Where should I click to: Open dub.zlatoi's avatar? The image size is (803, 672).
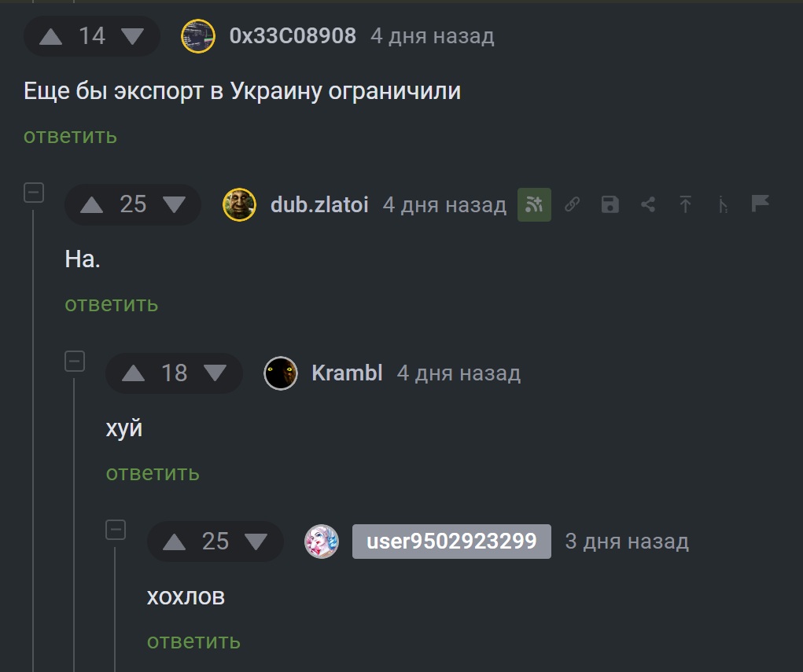[239, 204]
